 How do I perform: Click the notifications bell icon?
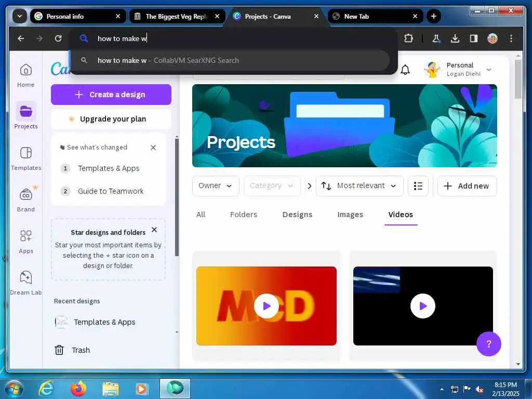(x=405, y=70)
